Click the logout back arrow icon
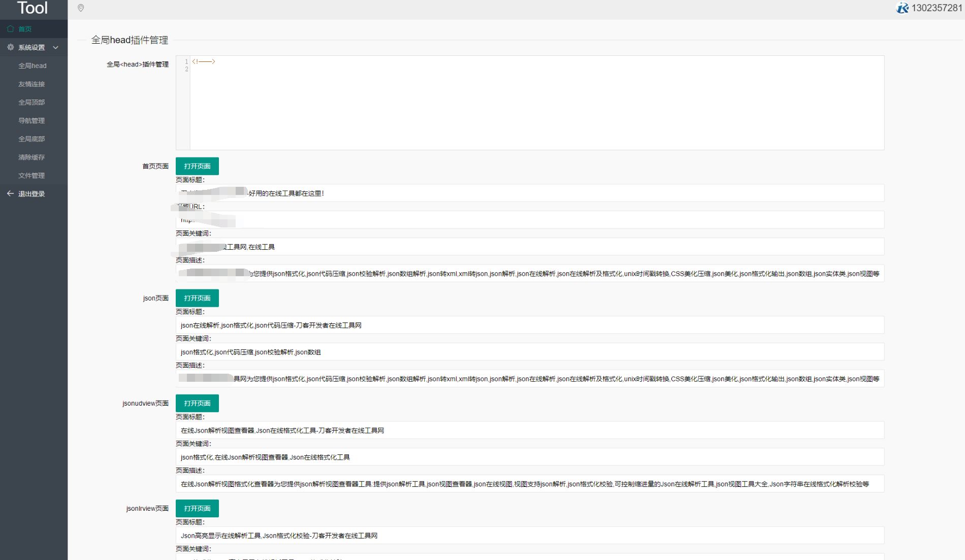The image size is (965, 560). coord(10,193)
